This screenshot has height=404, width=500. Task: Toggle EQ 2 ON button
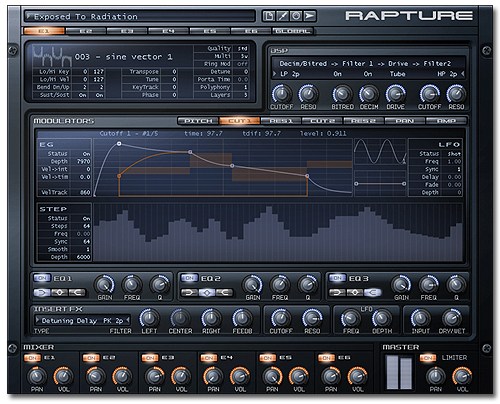pyautogui.click(x=189, y=278)
